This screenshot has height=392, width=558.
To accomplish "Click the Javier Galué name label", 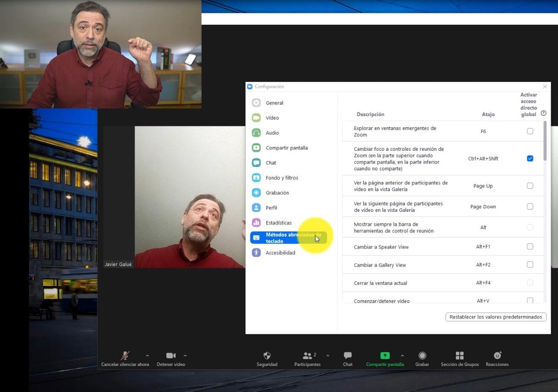I will pyautogui.click(x=118, y=264).
